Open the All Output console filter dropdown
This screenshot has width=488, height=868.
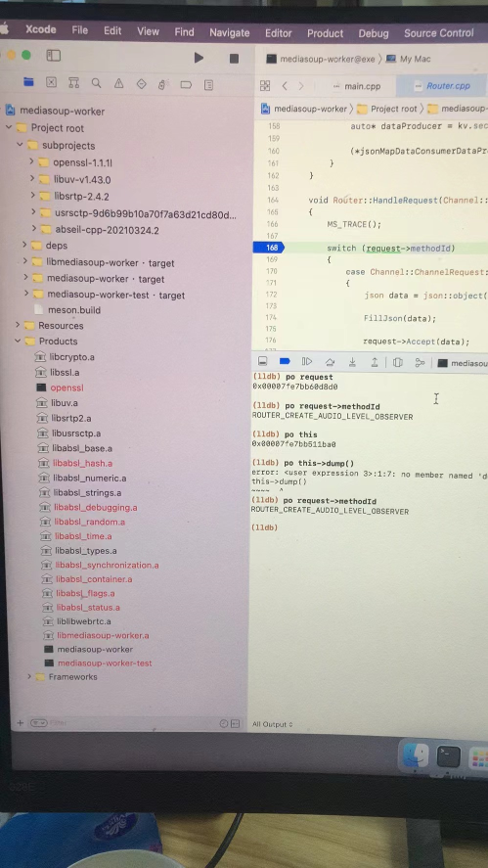pyautogui.click(x=272, y=724)
